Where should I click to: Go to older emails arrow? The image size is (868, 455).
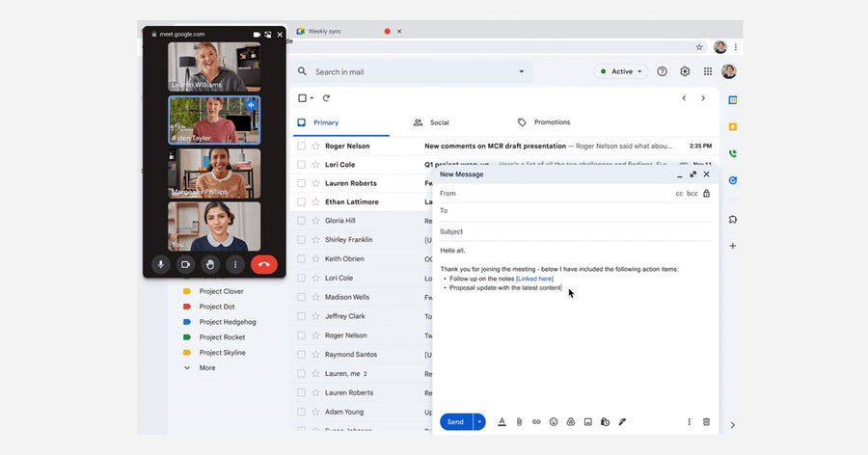click(703, 98)
